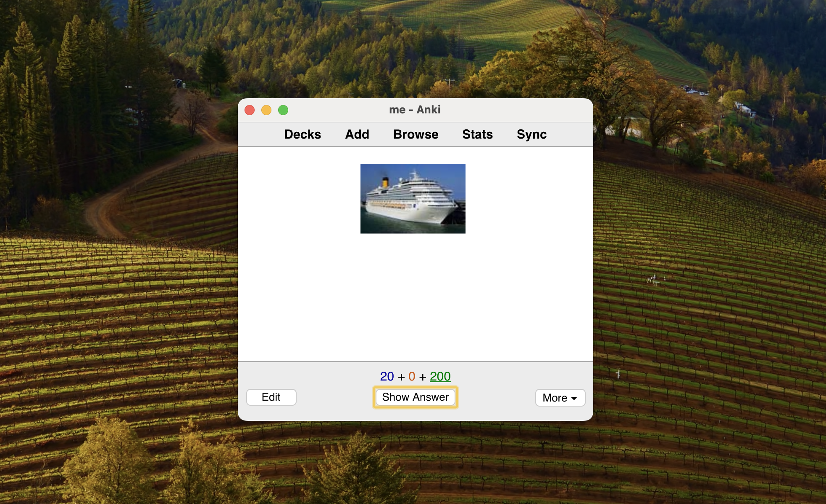Click the orange learning count 0
826x504 pixels.
412,376
